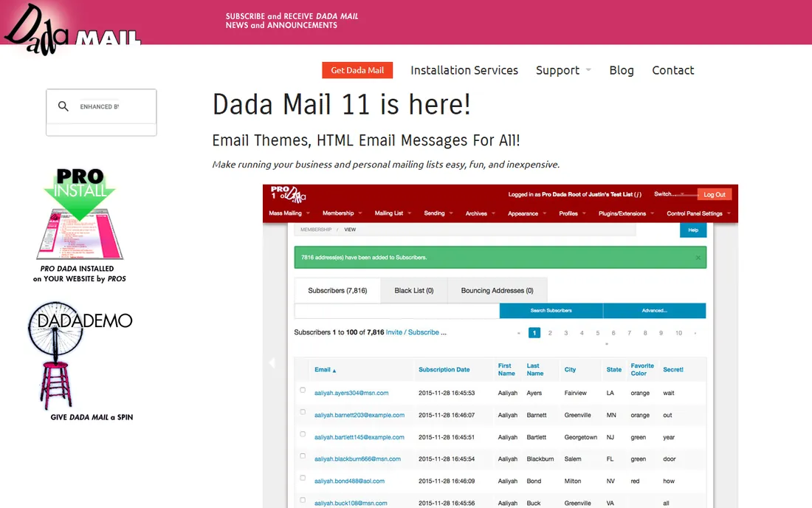Image resolution: width=812 pixels, height=508 pixels.
Task: Open the Mailing List dropdown
Action: 393,213
